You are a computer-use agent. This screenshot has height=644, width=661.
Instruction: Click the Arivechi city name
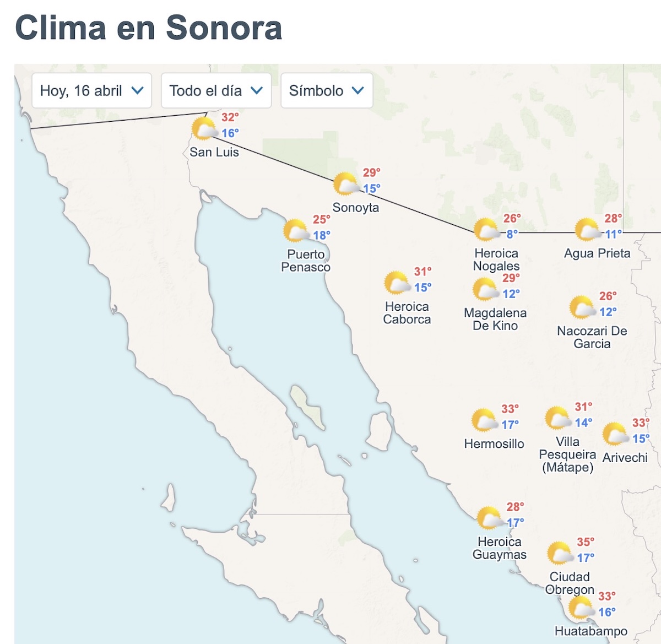(x=624, y=456)
